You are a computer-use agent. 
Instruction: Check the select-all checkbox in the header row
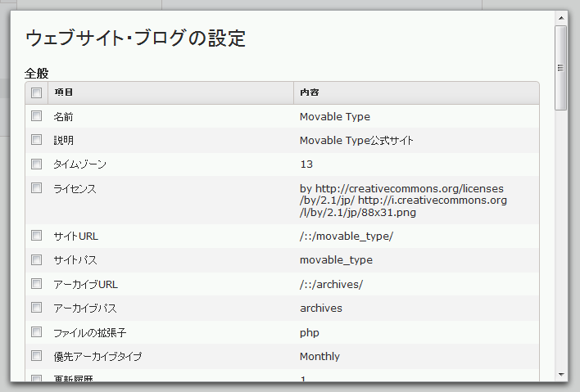pos(36,92)
